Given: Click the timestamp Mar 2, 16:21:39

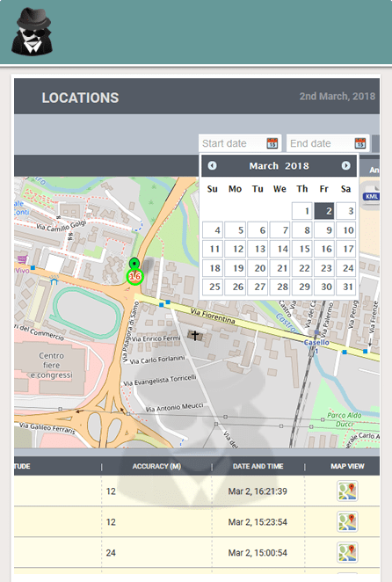Looking at the screenshot, I should pos(258,491).
